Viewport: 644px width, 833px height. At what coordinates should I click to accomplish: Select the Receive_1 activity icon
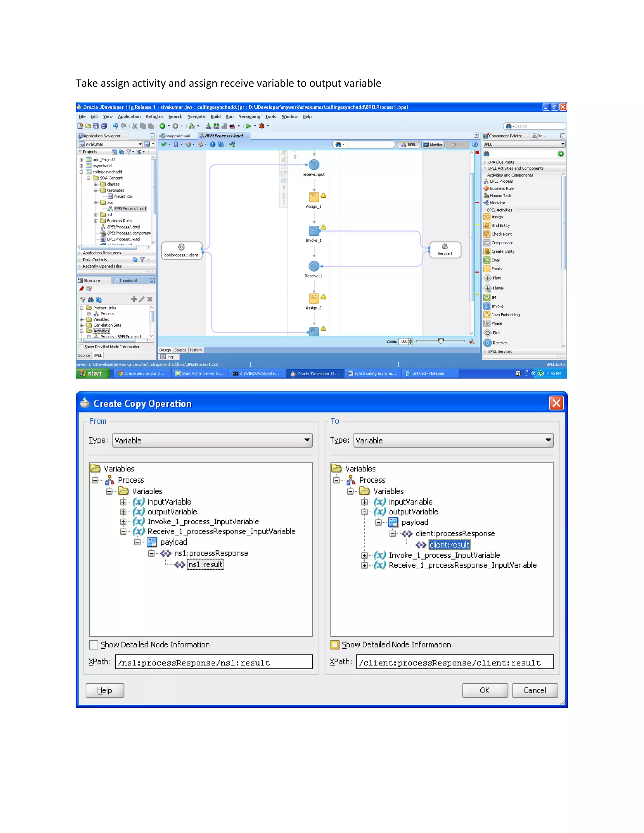click(x=314, y=266)
